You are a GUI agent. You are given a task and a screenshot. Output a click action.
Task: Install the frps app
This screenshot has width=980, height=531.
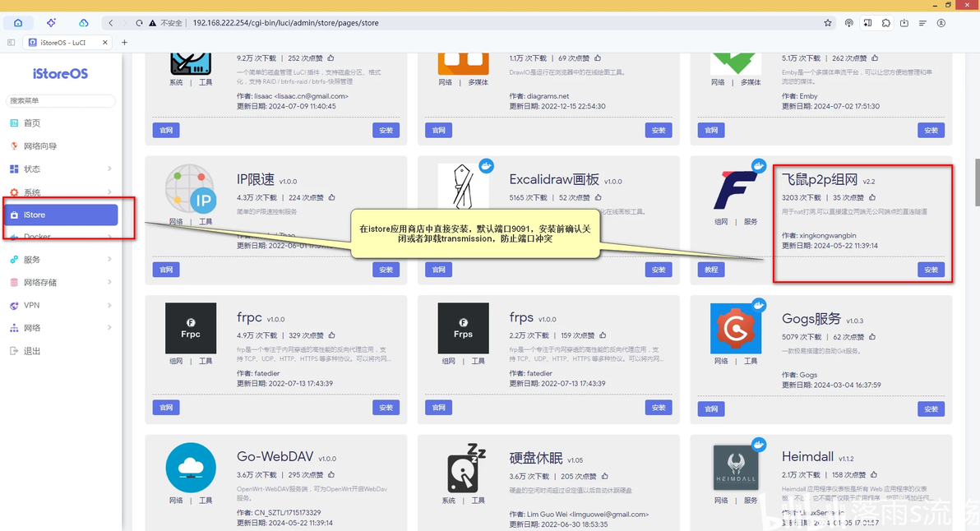click(659, 408)
